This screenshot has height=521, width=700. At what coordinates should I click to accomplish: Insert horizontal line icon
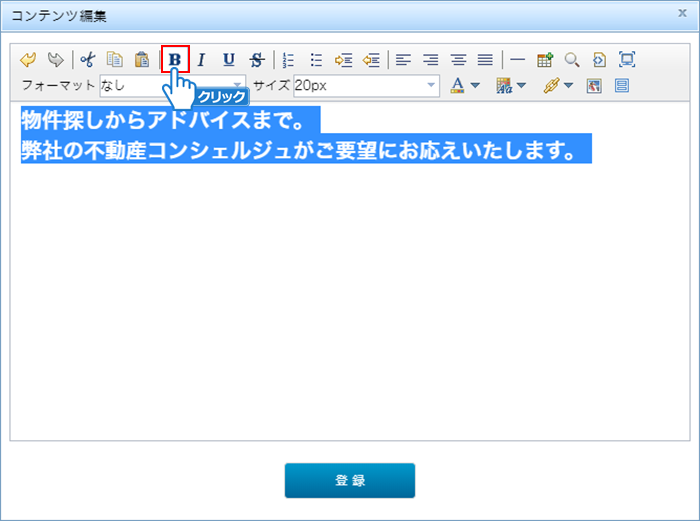[517, 60]
